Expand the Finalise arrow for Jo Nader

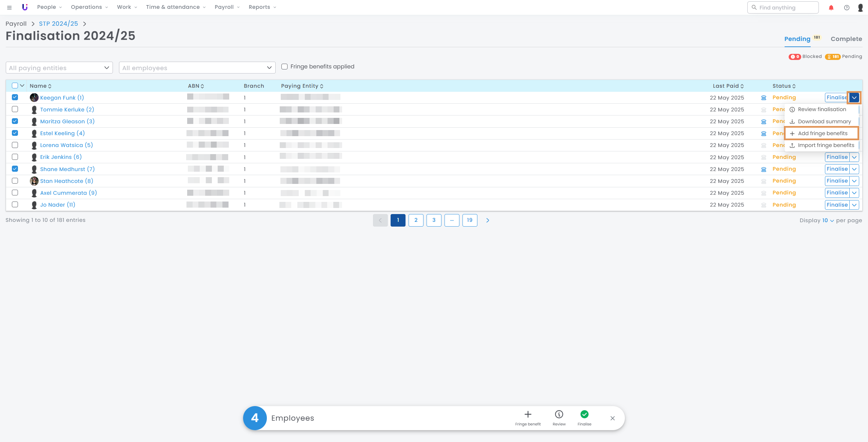854,205
